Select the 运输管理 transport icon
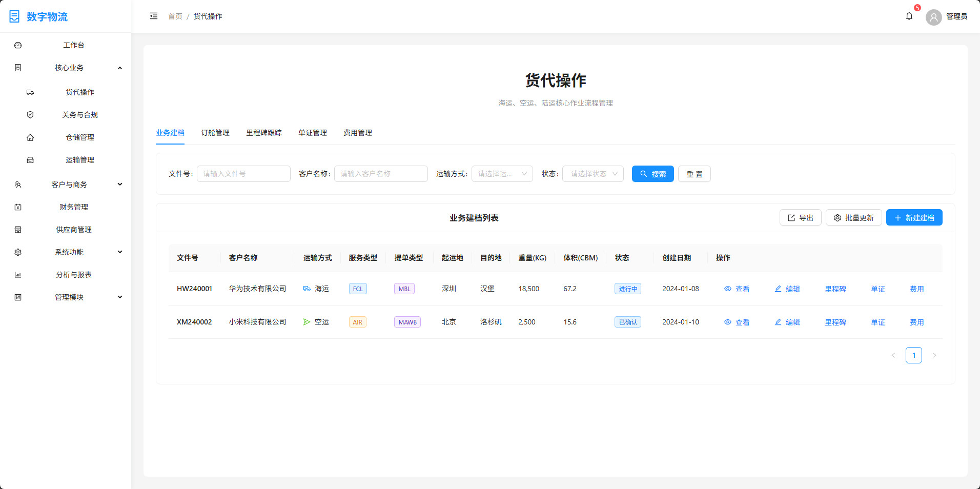The image size is (980, 489). (30, 160)
